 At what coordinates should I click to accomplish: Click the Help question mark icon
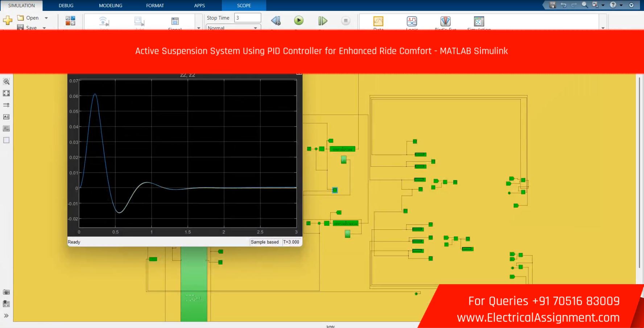coord(613,5)
